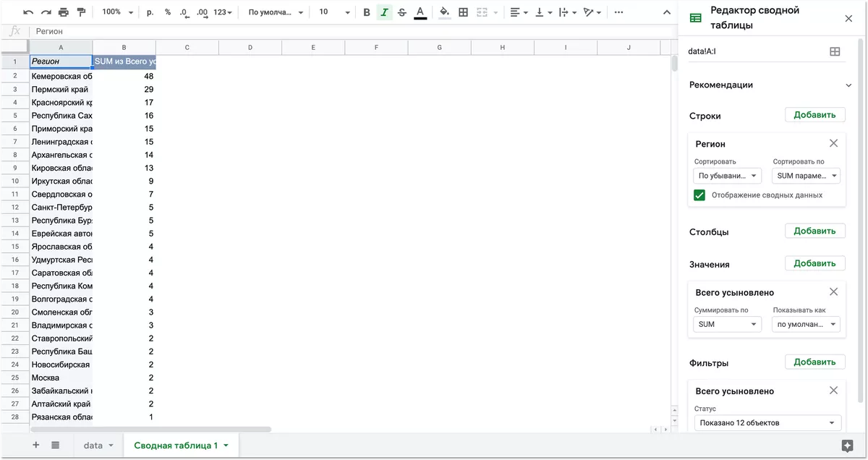868x460 pixels.
Task: Click the formula bar input
Action: point(354,31)
